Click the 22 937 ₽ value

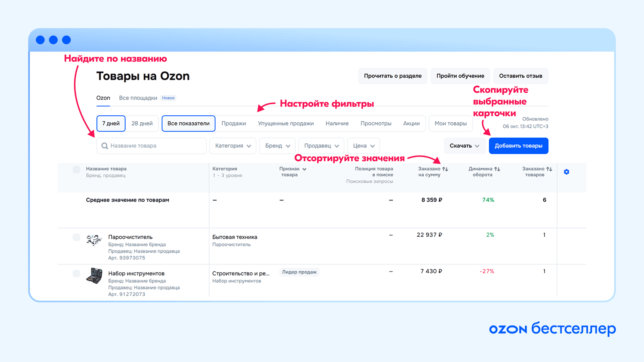tap(429, 235)
